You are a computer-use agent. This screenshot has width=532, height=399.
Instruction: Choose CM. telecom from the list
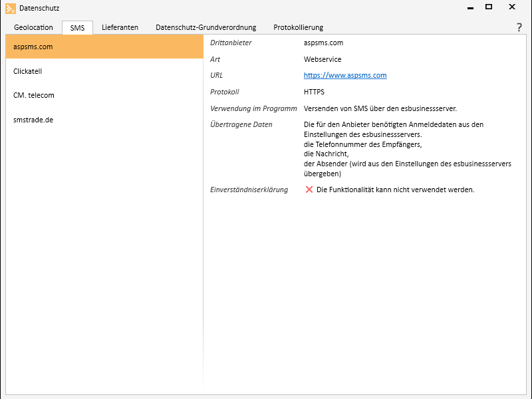click(x=104, y=95)
